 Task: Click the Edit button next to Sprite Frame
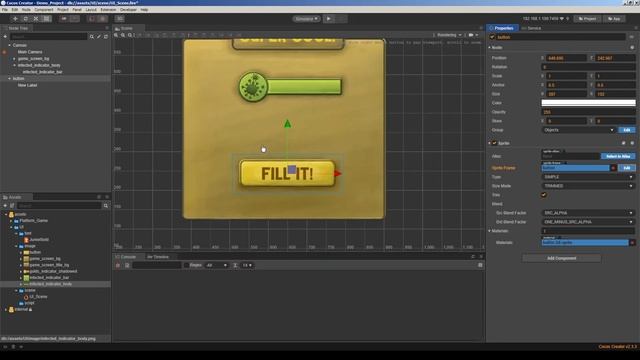tap(627, 168)
